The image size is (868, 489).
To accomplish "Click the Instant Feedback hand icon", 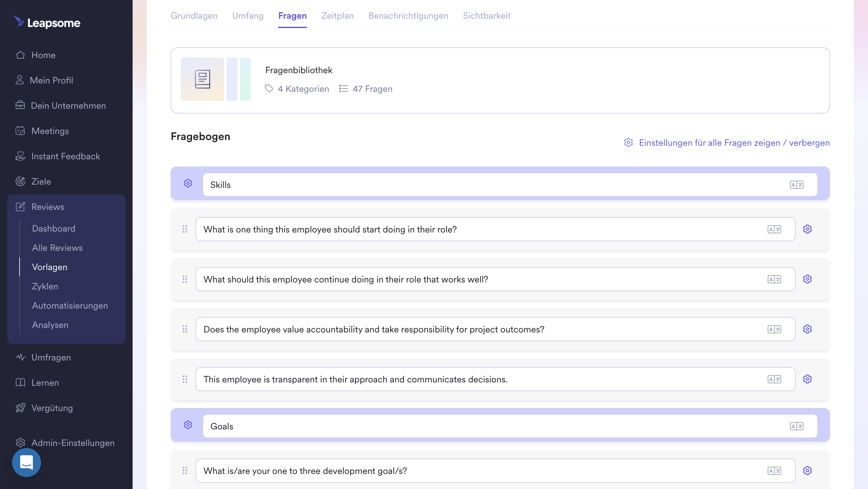I will (20, 156).
